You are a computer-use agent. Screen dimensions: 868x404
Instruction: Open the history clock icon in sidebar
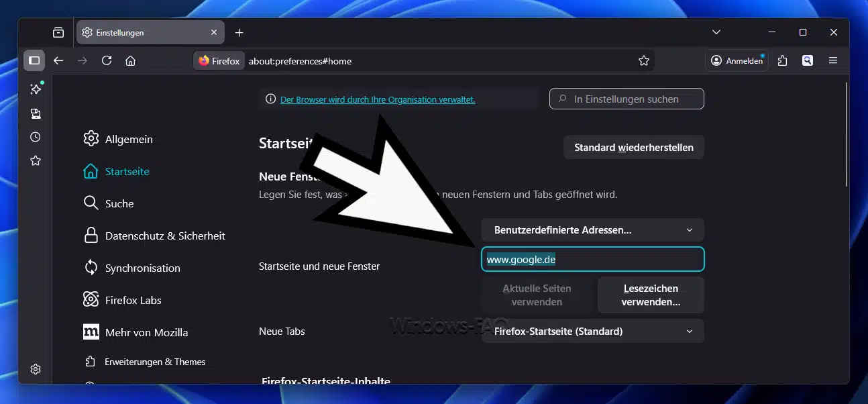36,137
